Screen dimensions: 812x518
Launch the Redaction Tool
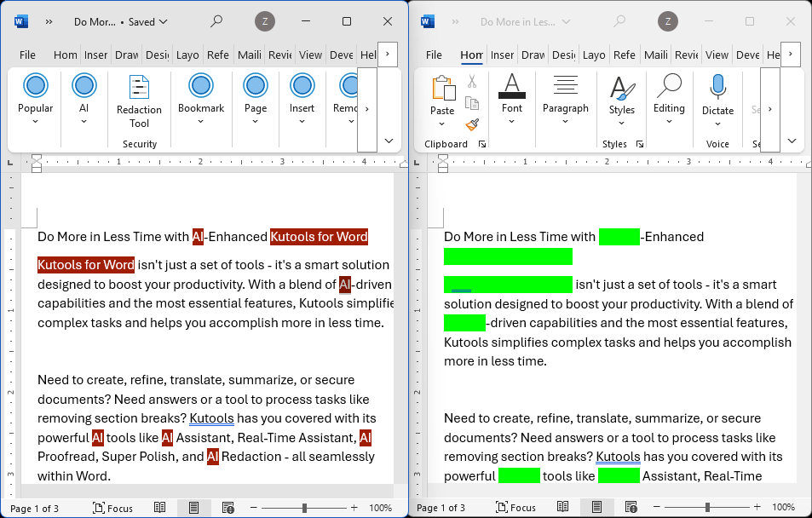click(139, 101)
